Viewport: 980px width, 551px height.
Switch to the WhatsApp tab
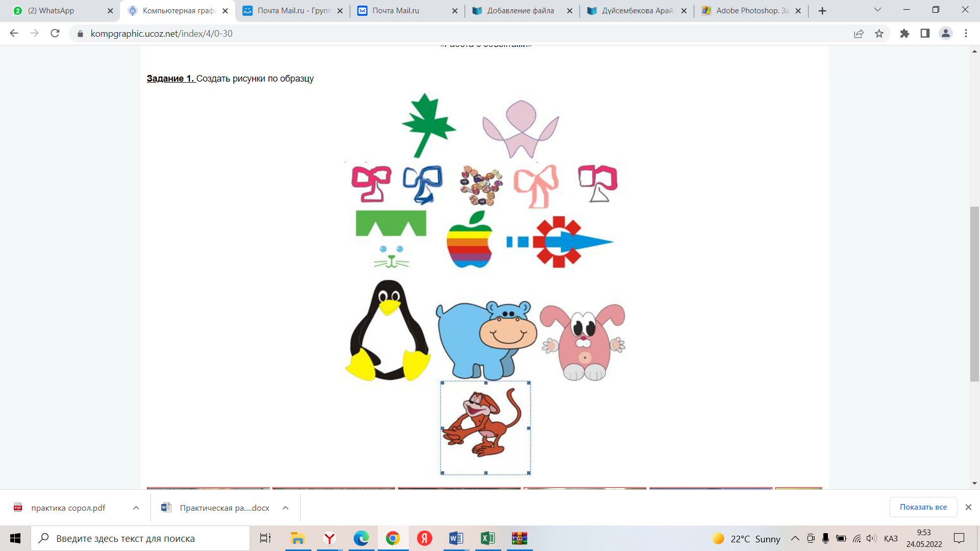pos(59,11)
